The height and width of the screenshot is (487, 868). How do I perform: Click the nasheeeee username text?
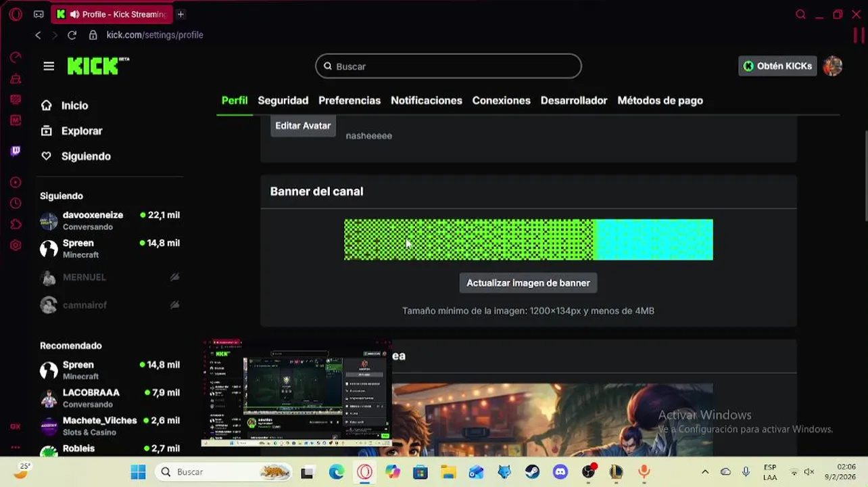coord(368,136)
